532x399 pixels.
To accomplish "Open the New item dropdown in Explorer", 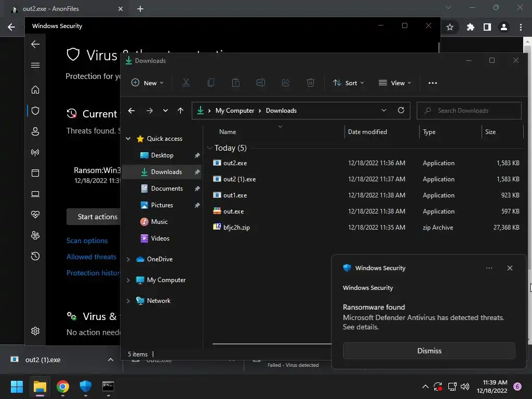I will coord(148,83).
